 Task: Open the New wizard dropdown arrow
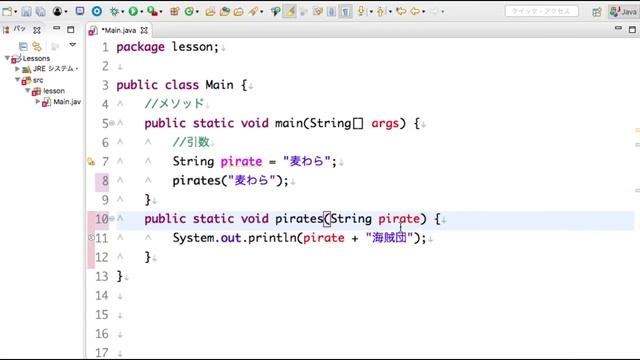tap(16, 12)
